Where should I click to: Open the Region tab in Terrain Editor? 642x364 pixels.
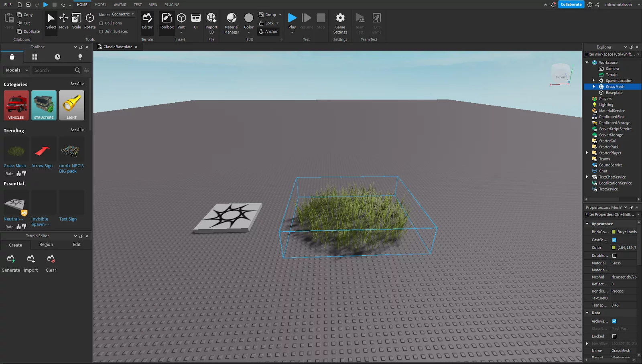click(x=46, y=244)
